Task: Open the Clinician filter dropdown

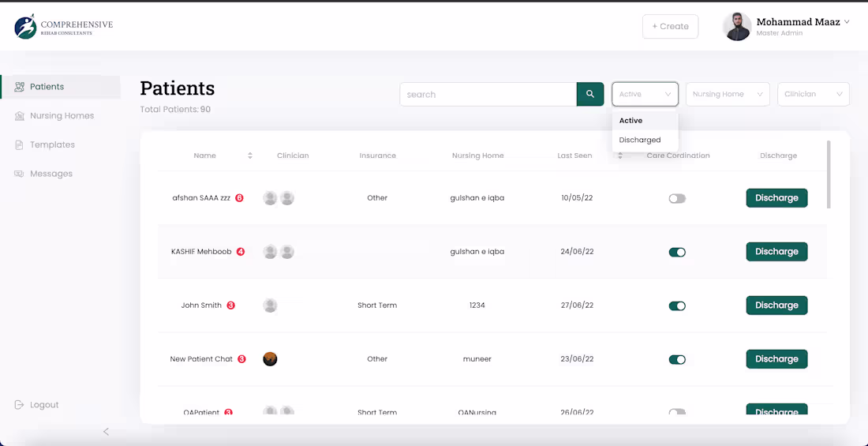Action: pyautogui.click(x=814, y=94)
